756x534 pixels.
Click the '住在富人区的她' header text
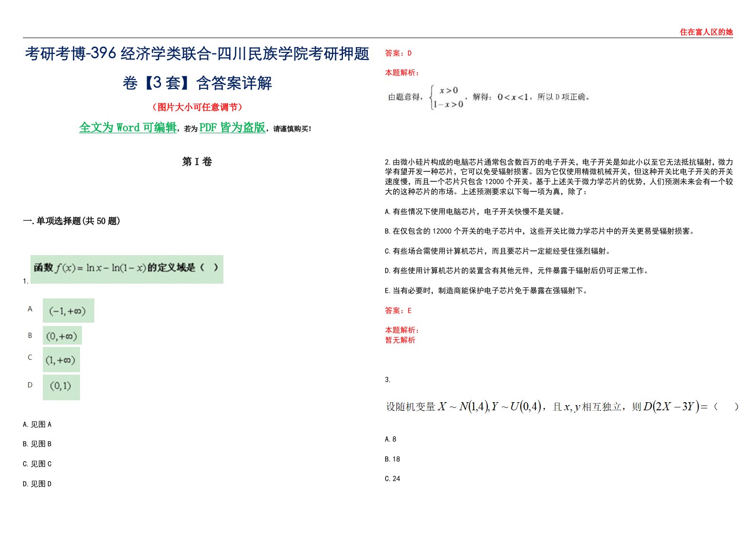[x=706, y=32]
